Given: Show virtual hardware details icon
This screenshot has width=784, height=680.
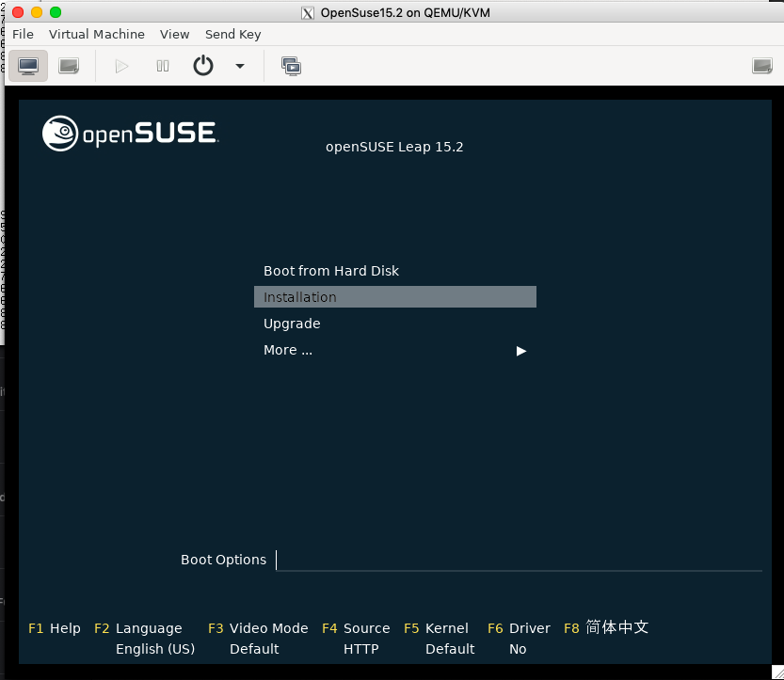Looking at the screenshot, I should (x=69, y=66).
